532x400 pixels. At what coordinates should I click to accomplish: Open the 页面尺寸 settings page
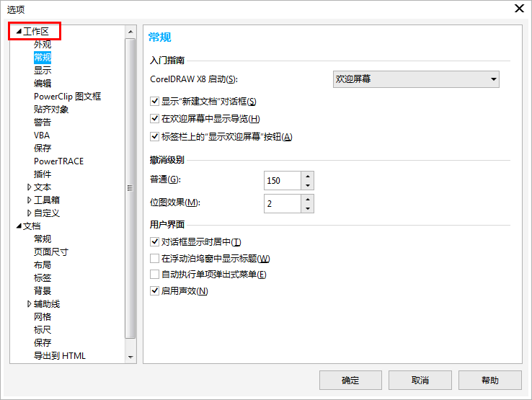point(51,252)
